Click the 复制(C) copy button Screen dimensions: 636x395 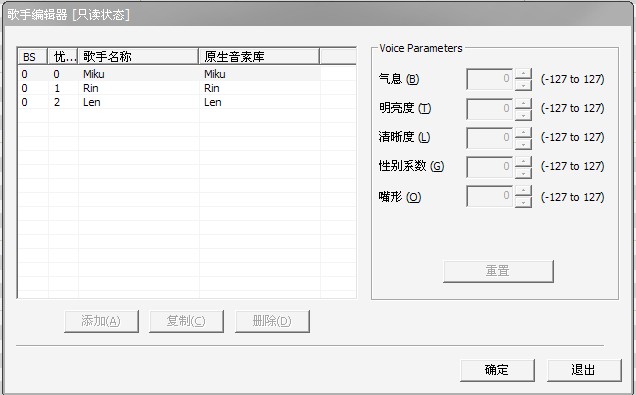point(186,321)
